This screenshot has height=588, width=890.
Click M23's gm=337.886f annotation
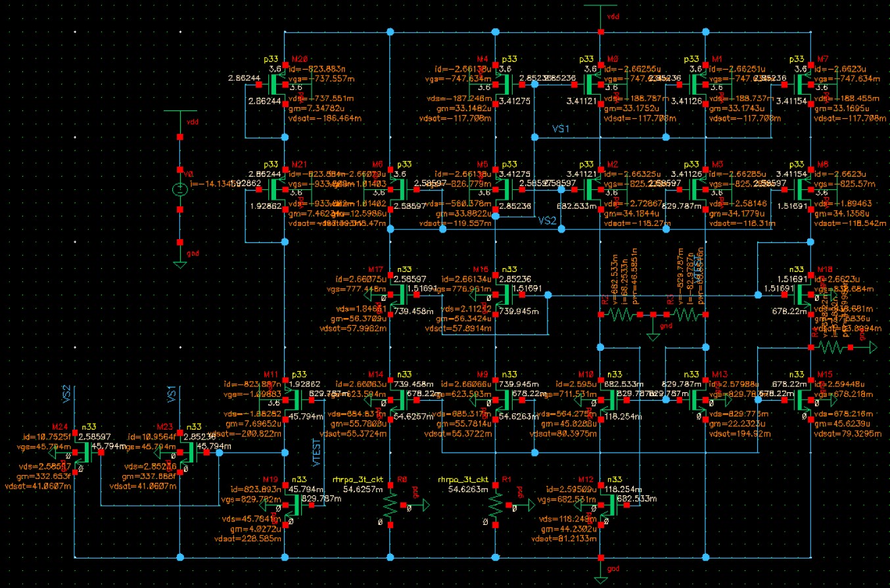150,475
